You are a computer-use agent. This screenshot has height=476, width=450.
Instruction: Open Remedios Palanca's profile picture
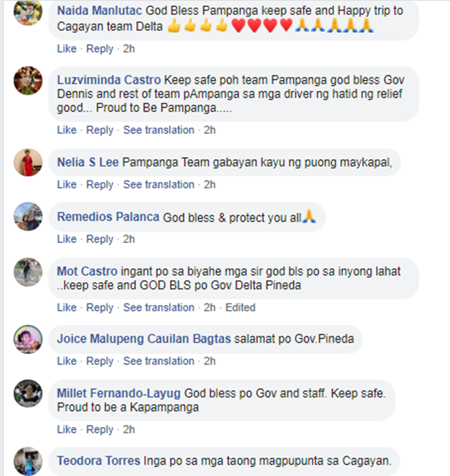pos(28,217)
